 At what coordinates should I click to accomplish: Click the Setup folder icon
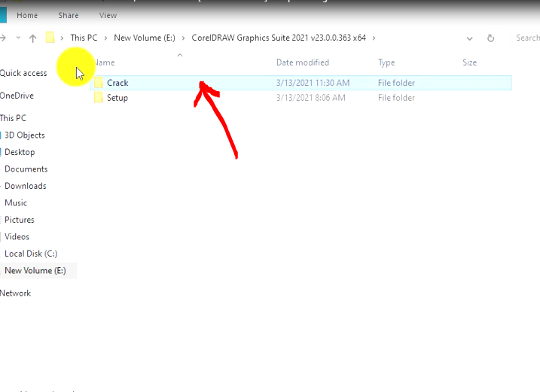click(99, 98)
